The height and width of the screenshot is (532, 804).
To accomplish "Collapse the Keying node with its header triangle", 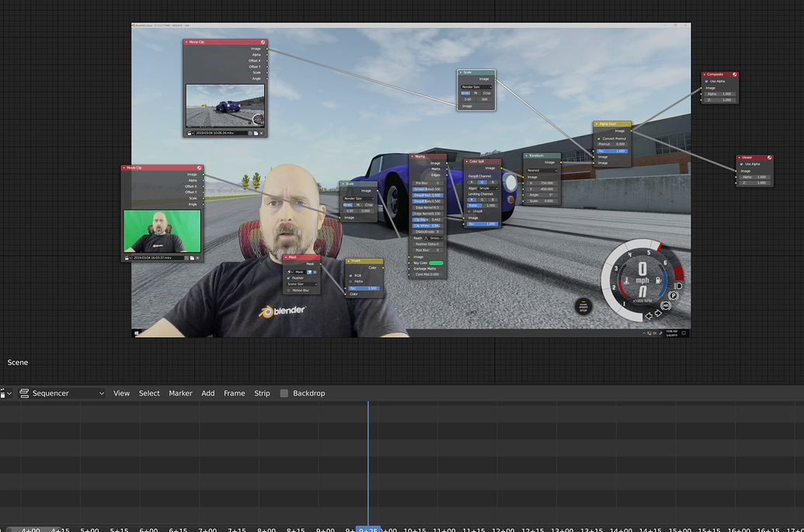I will [412, 157].
